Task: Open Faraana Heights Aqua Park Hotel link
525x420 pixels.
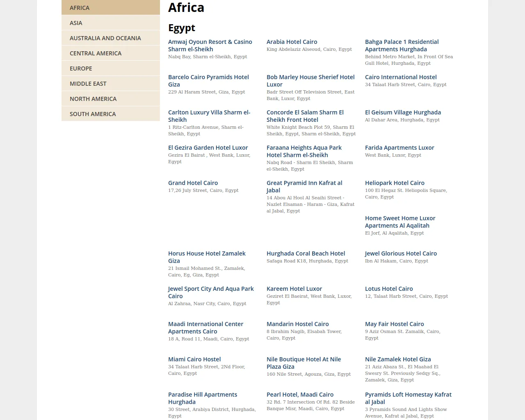Action: coord(304,151)
